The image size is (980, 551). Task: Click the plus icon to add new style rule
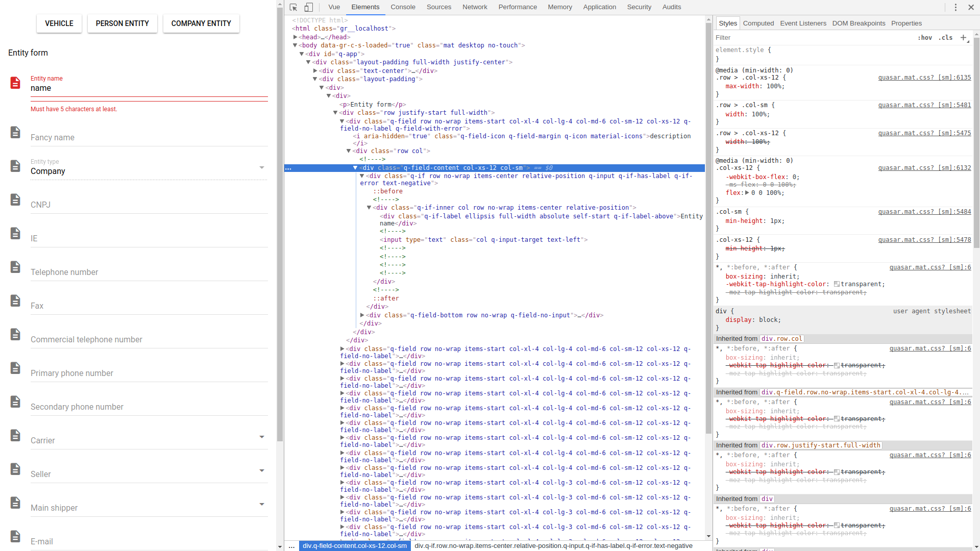click(x=964, y=38)
